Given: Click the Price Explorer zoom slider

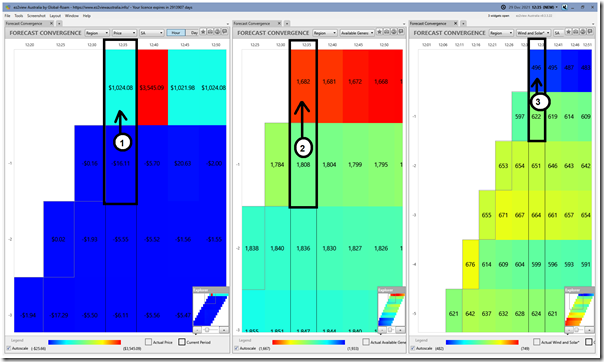Looking at the screenshot, I should point(210,330).
